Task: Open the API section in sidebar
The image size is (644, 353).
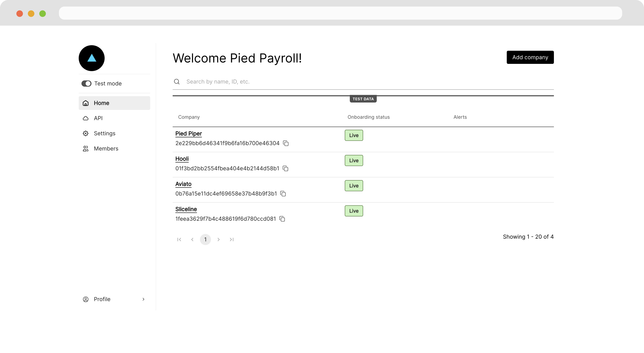Action: (98, 118)
